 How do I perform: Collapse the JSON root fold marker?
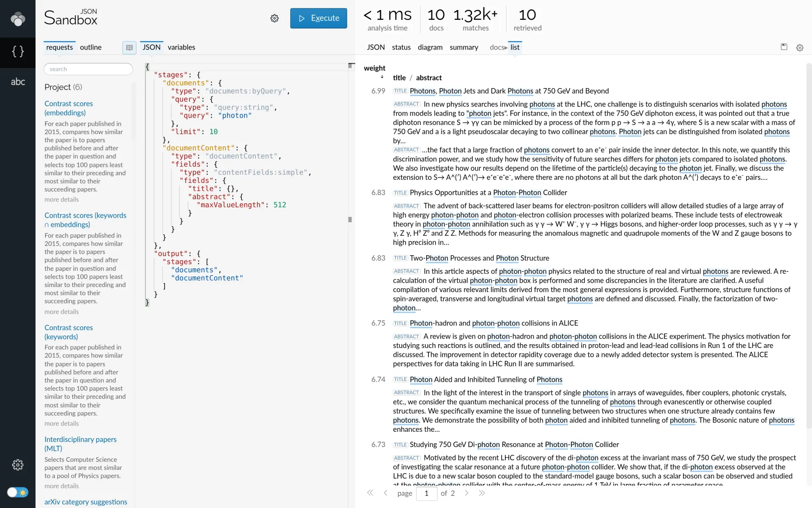click(x=147, y=66)
